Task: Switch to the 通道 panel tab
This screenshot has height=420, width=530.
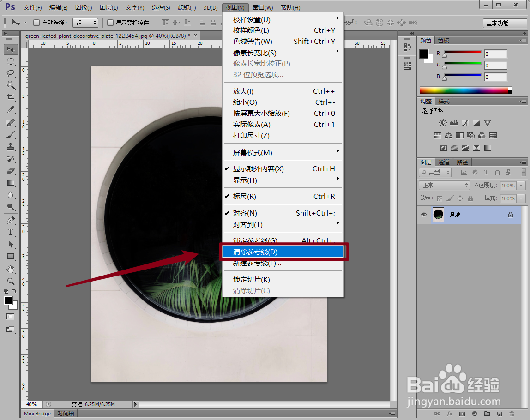Action: [x=443, y=162]
